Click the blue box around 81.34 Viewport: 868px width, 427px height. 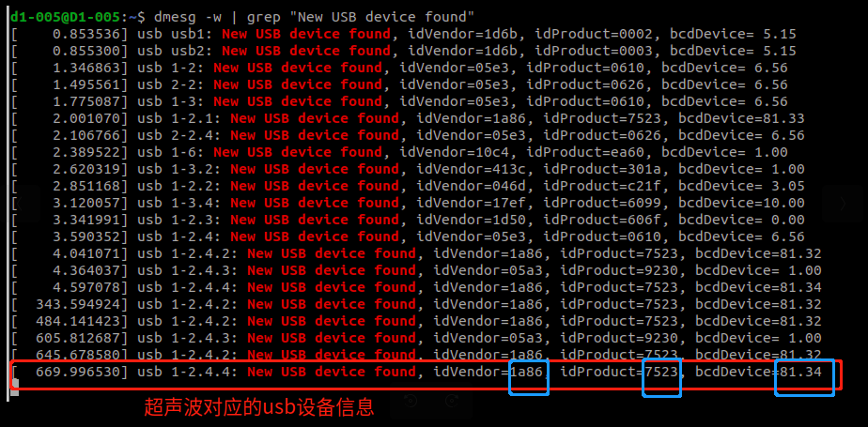804,378
